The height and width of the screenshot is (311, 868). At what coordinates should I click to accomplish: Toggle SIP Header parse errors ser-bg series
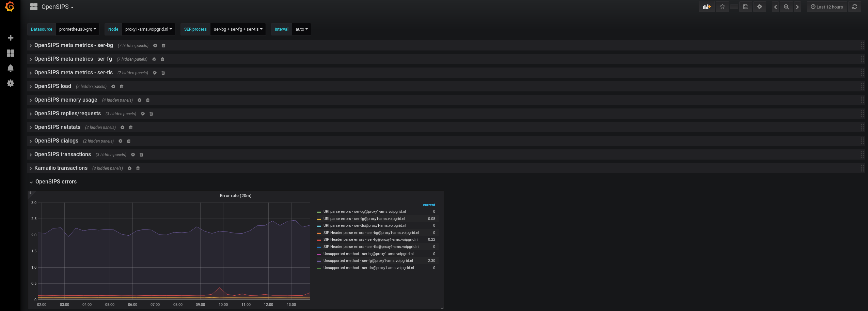click(371, 233)
